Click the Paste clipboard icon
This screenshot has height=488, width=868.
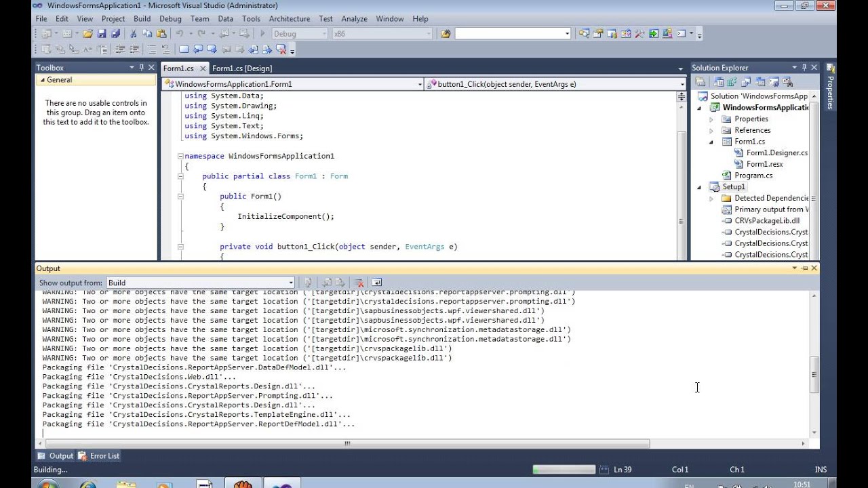pyautogui.click(x=161, y=33)
